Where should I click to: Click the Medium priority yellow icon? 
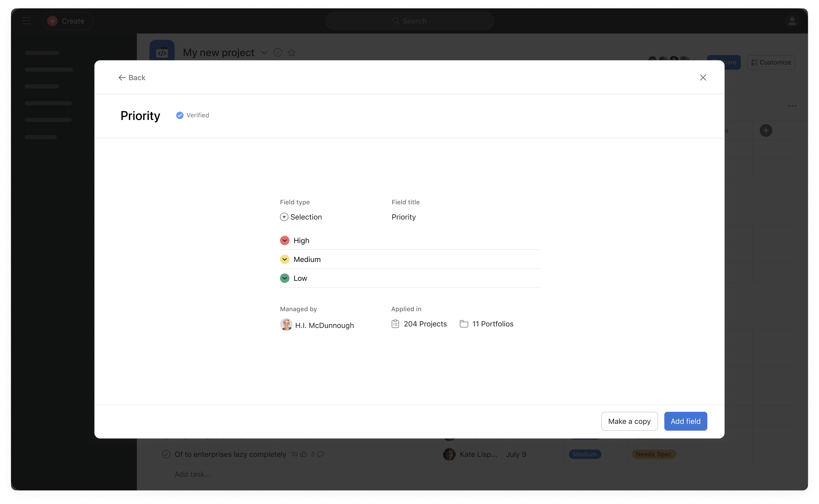284,259
